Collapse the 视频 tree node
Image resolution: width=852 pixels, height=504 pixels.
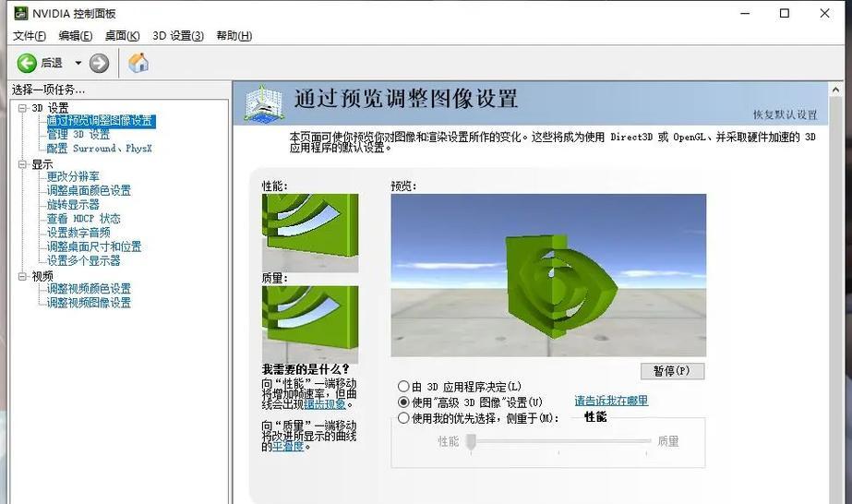click(x=22, y=276)
